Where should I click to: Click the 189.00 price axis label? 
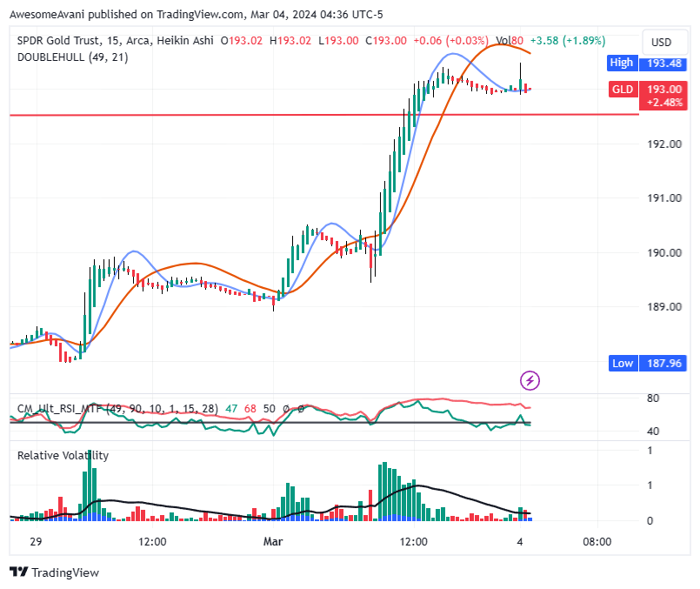coord(664,307)
